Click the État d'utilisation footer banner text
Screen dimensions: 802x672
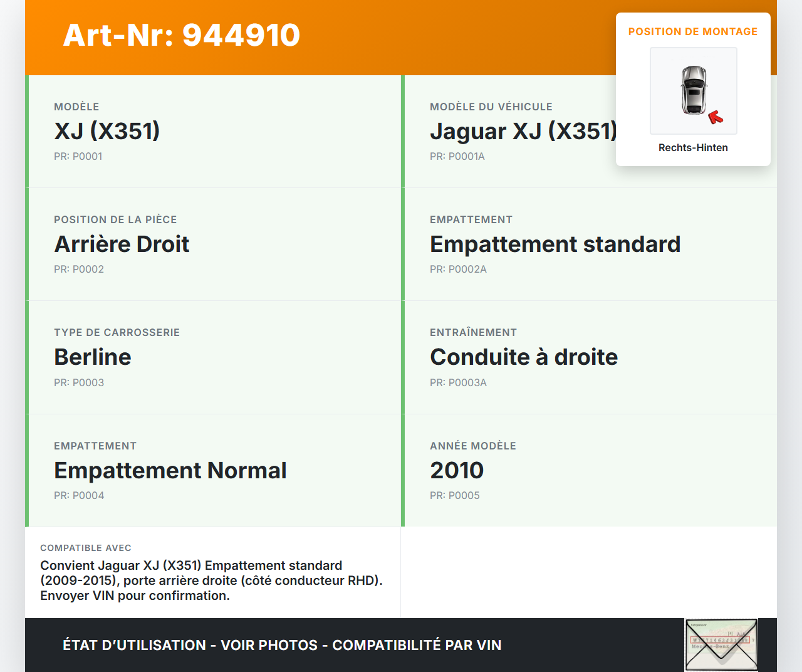(x=282, y=645)
